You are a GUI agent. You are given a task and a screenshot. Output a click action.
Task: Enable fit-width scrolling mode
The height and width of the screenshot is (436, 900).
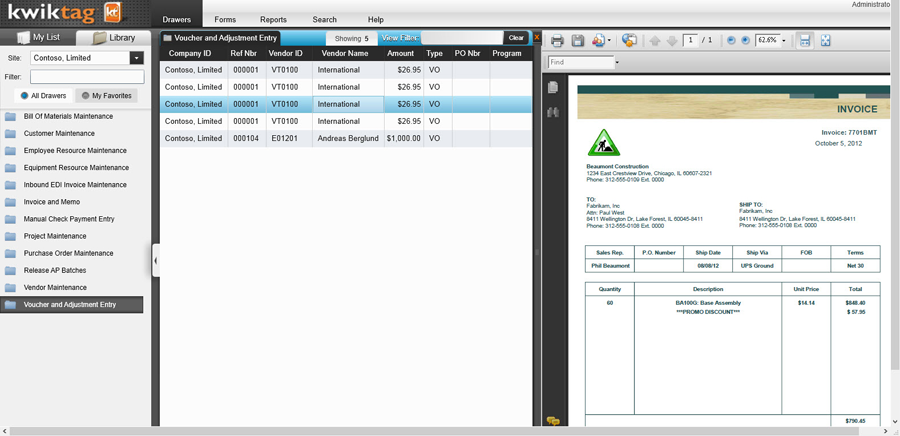(x=804, y=41)
